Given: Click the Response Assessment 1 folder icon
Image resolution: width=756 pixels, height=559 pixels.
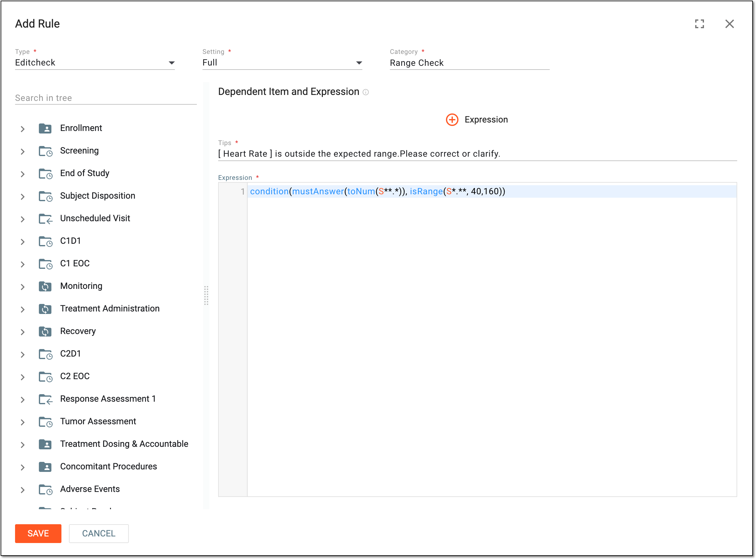Looking at the screenshot, I should [45, 399].
